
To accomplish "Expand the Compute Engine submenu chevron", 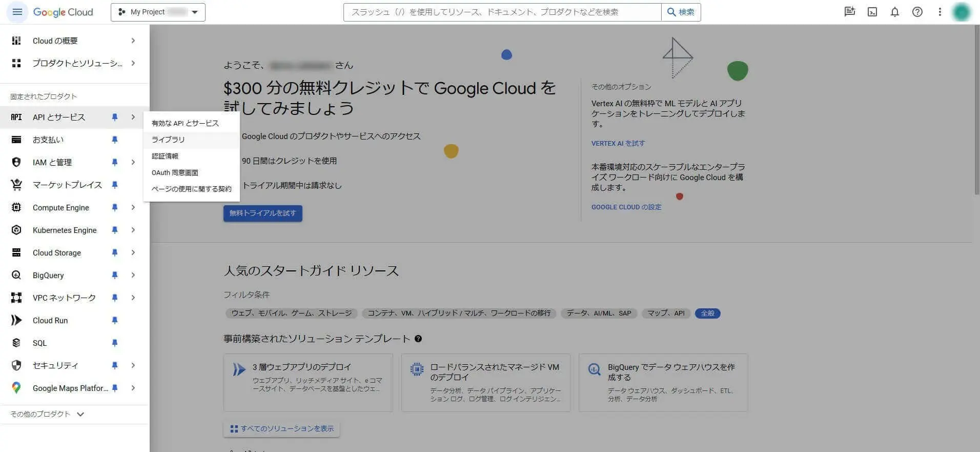I will (133, 207).
